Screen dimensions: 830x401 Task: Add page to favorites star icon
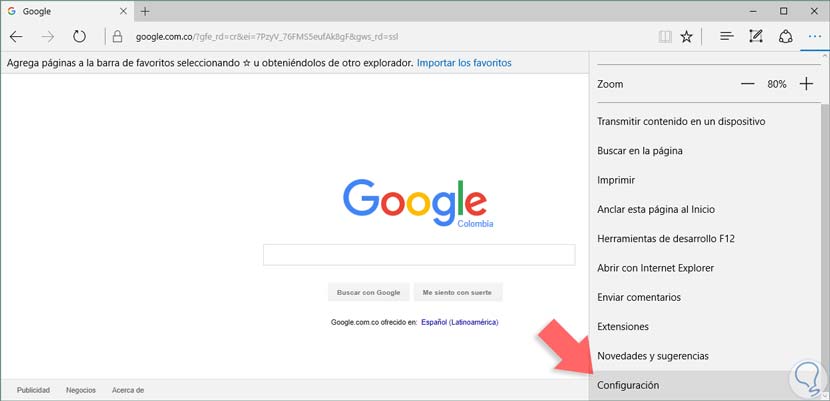click(x=687, y=37)
